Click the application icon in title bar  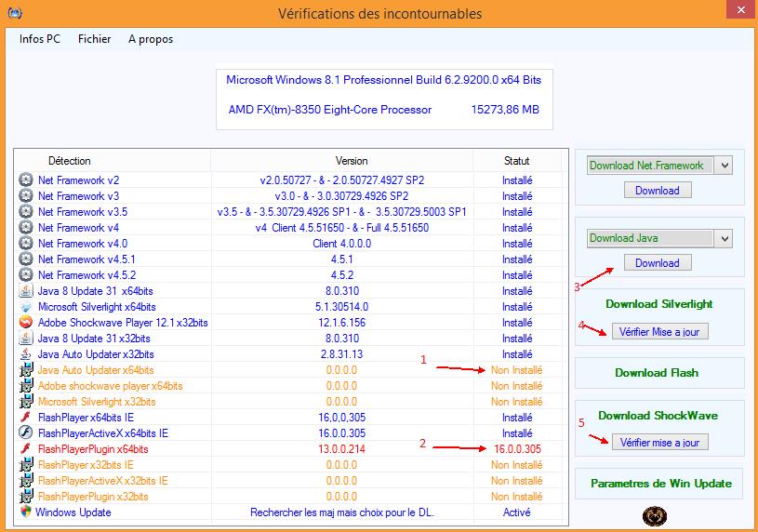(15, 13)
